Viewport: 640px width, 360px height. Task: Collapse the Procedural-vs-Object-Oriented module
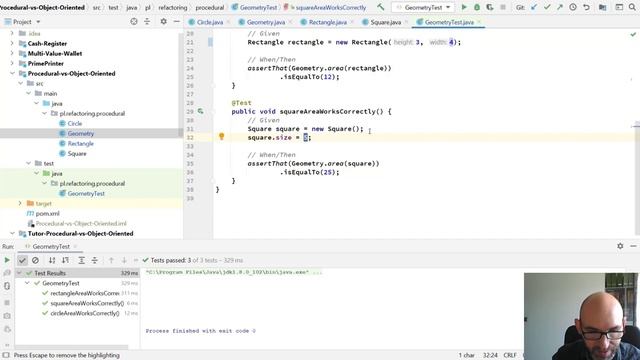(x=12, y=73)
